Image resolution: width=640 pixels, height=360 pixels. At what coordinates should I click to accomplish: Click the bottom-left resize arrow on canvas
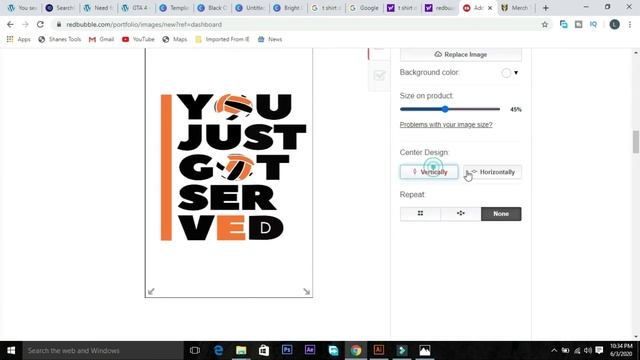pos(151,291)
